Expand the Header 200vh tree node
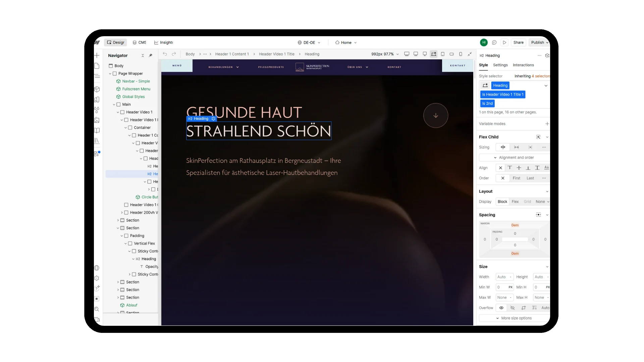Image resolution: width=644 pixels, height=362 pixels. coord(122,213)
